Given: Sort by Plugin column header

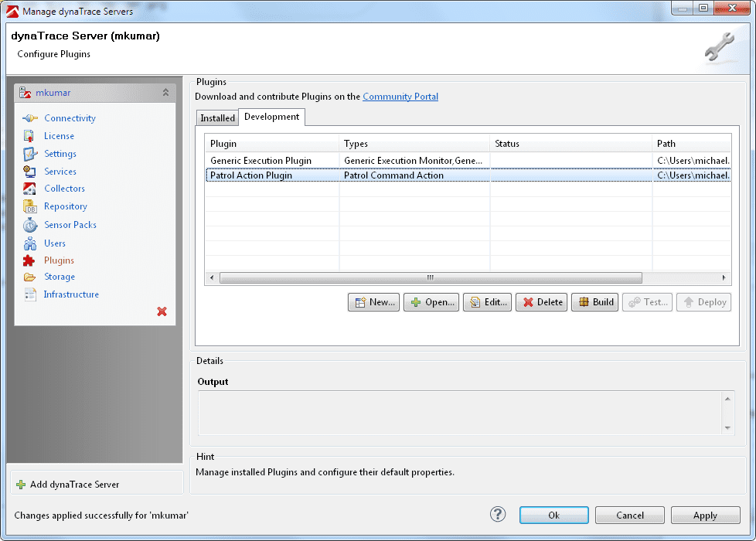Looking at the screenshot, I should [x=272, y=144].
